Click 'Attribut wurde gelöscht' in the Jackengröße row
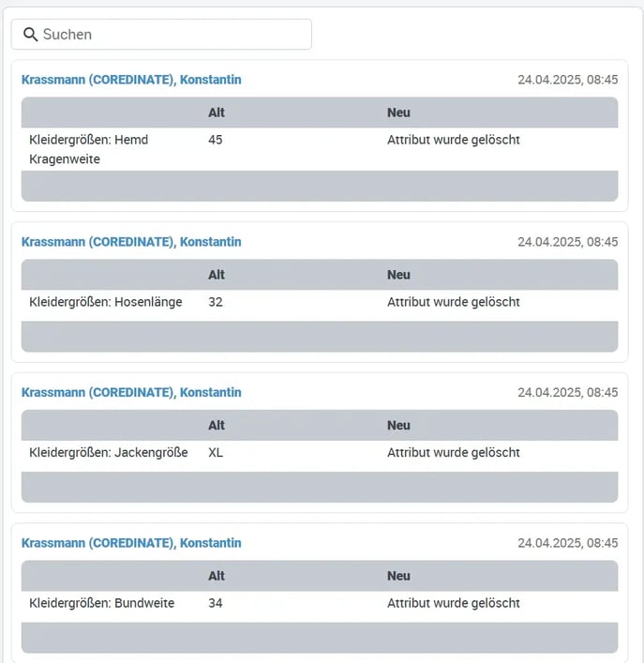 (x=453, y=453)
